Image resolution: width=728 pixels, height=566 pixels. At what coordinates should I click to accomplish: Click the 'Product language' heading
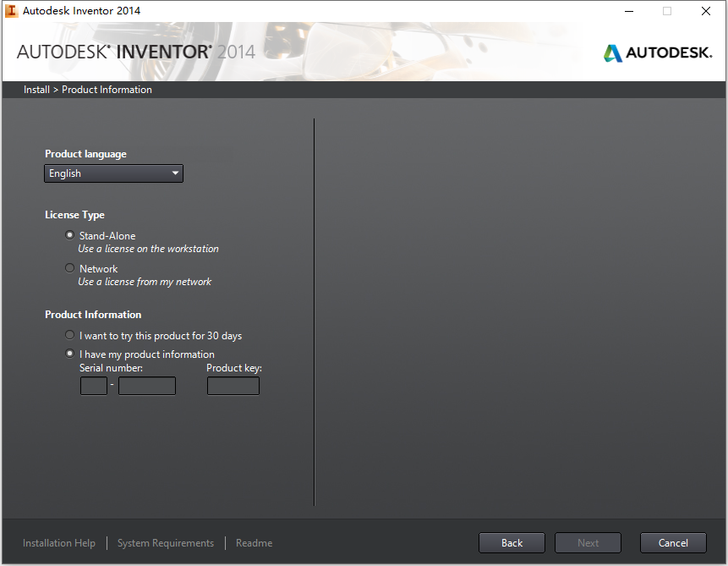[x=85, y=154]
